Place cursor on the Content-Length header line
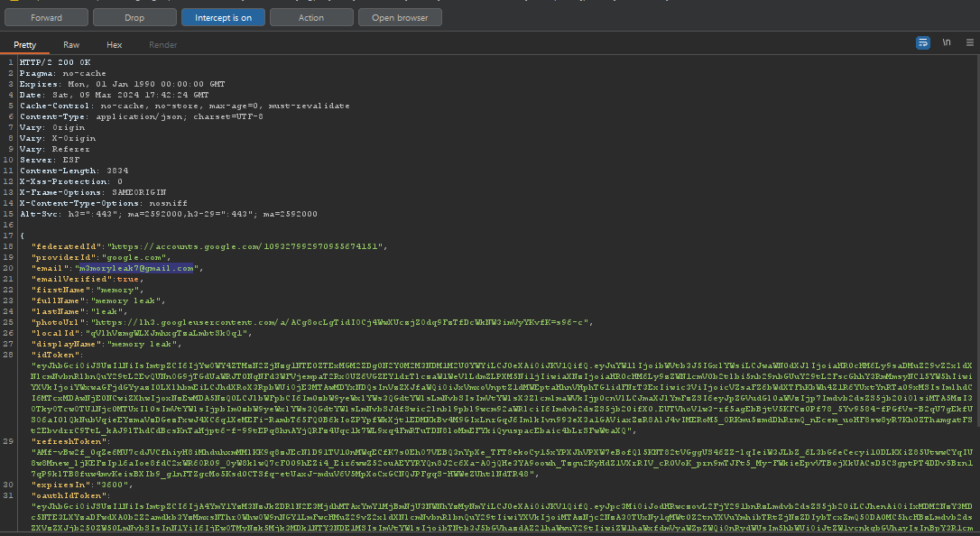This screenshot has width=980, height=536. (61, 170)
